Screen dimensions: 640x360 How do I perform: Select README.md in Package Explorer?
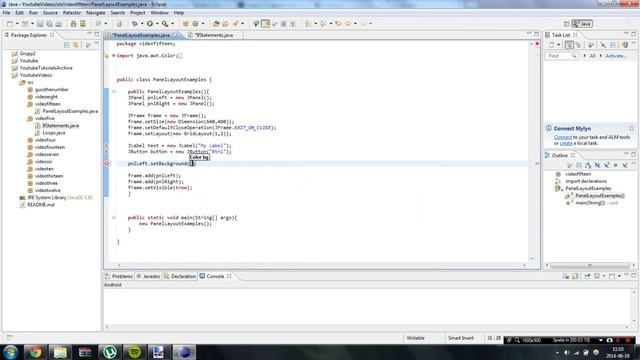pyautogui.click(x=40, y=205)
